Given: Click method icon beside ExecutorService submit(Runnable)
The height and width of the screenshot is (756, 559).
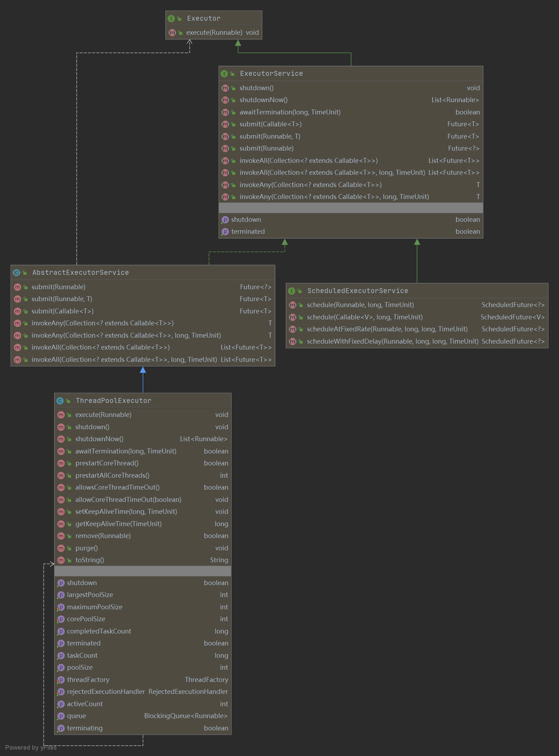Looking at the screenshot, I should [x=225, y=148].
